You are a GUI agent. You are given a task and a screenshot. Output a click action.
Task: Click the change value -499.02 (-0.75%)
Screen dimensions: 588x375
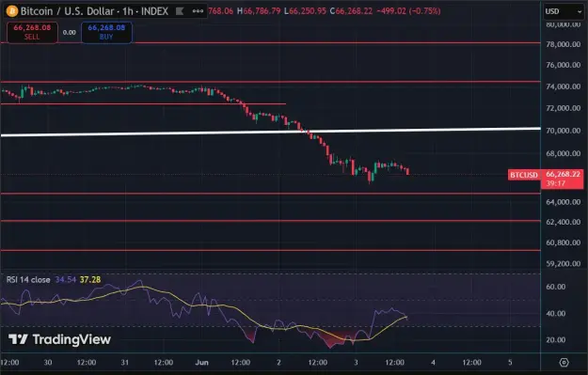(408, 11)
